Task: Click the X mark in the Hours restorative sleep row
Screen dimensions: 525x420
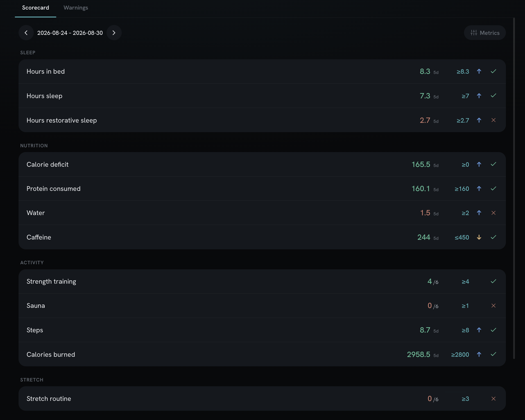Action: [x=493, y=120]
